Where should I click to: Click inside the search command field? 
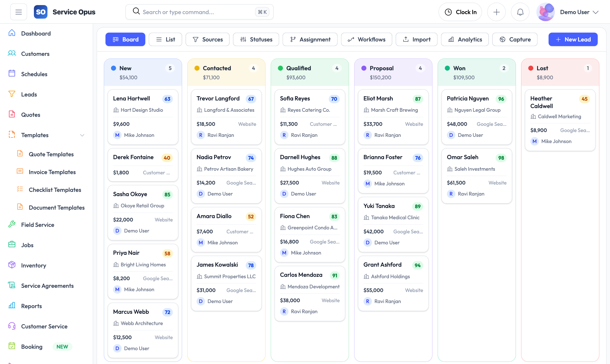coord(198,12)
